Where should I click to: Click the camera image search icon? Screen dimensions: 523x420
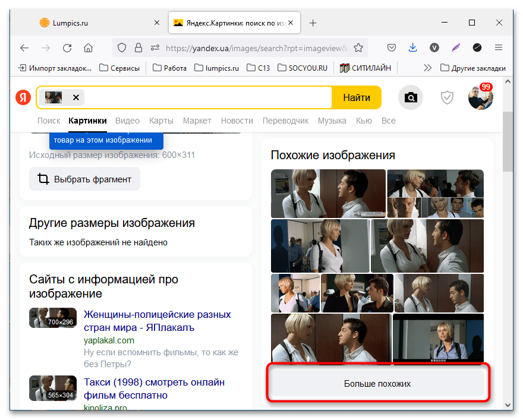(x=411, y=98)
